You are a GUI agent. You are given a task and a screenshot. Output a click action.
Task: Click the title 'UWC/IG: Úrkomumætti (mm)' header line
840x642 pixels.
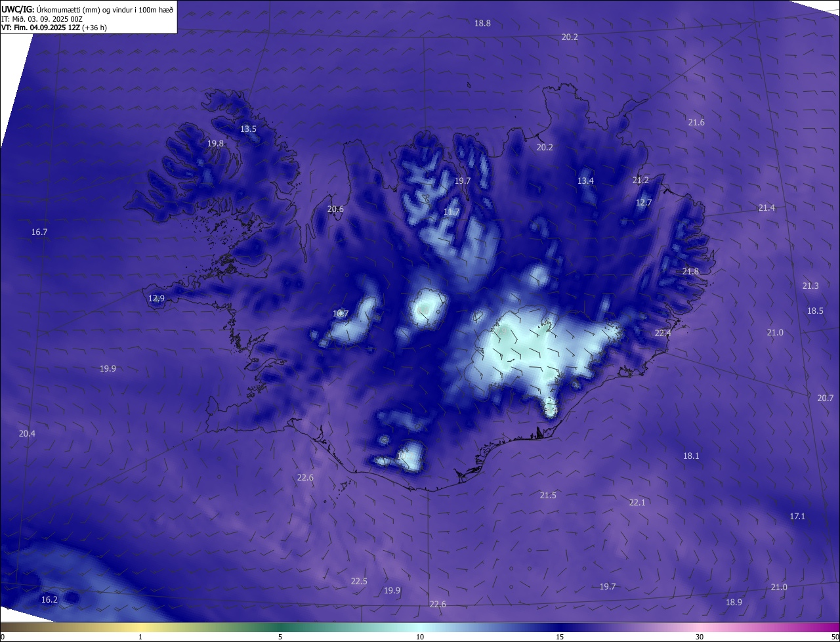pyautogui.click(x=87, y=9)
